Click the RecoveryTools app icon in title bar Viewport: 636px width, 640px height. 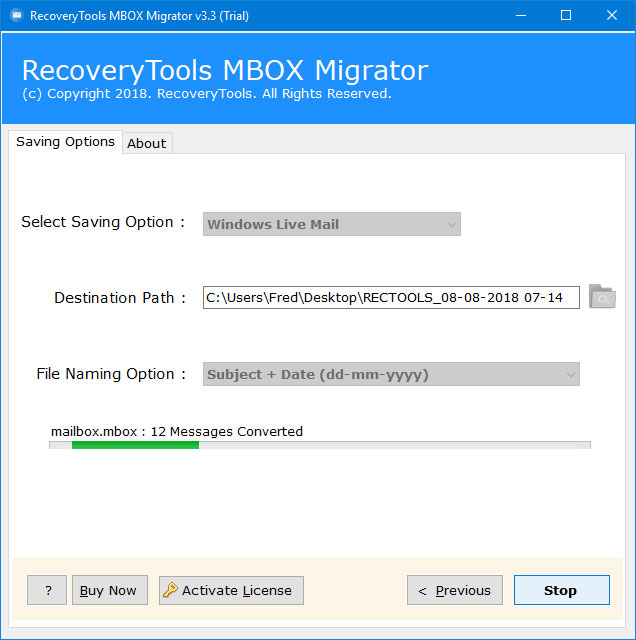point(17,16)
